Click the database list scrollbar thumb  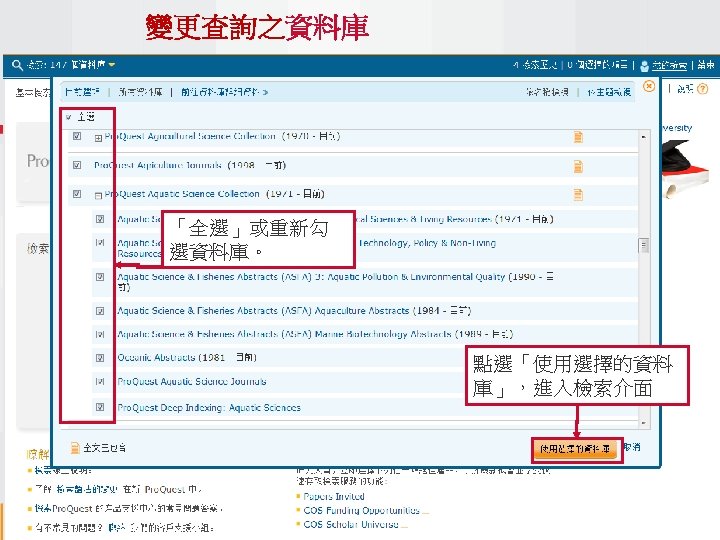[x=644, y=246]
